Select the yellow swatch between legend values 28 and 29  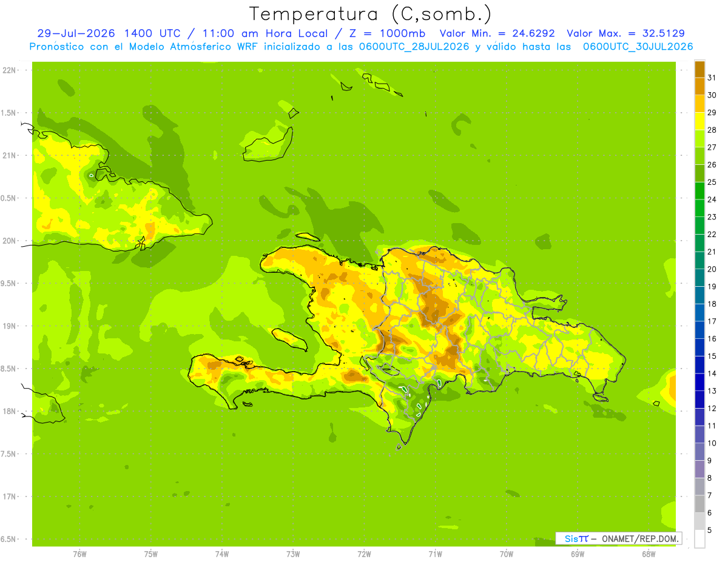[699, 121]
